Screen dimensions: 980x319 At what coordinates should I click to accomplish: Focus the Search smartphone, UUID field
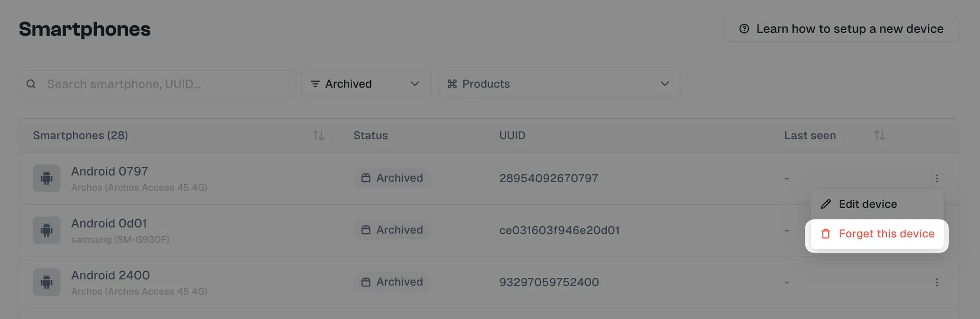pyautogui.click(x=156, y=84)
